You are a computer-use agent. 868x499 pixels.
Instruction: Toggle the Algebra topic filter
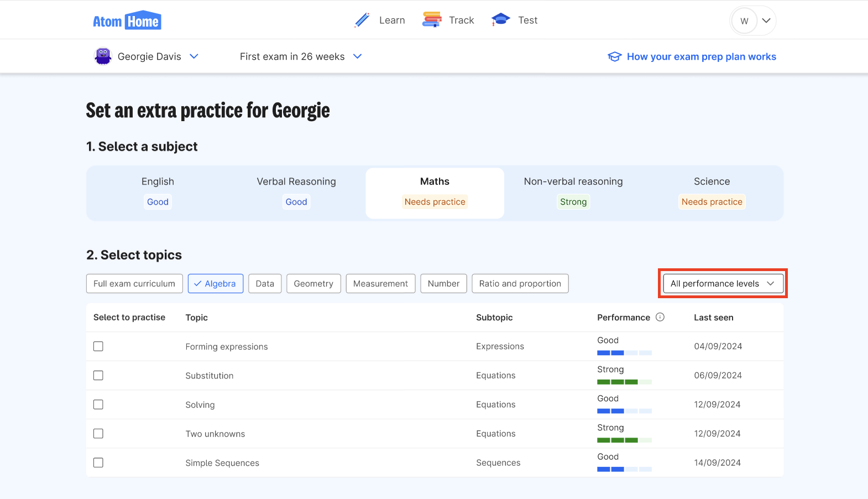(x=216, y=283)
